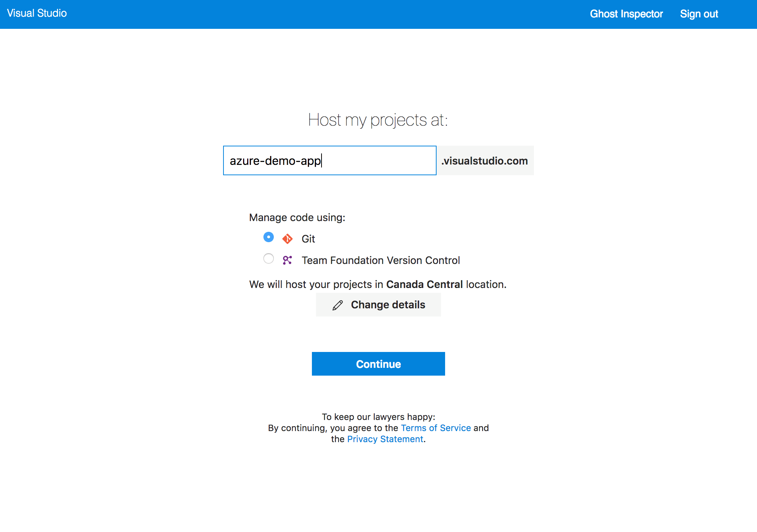Screen dimensions: 757x532
Task: Open the Privacy Statement link
Action: pyautogui.click(x=385, y=439)
